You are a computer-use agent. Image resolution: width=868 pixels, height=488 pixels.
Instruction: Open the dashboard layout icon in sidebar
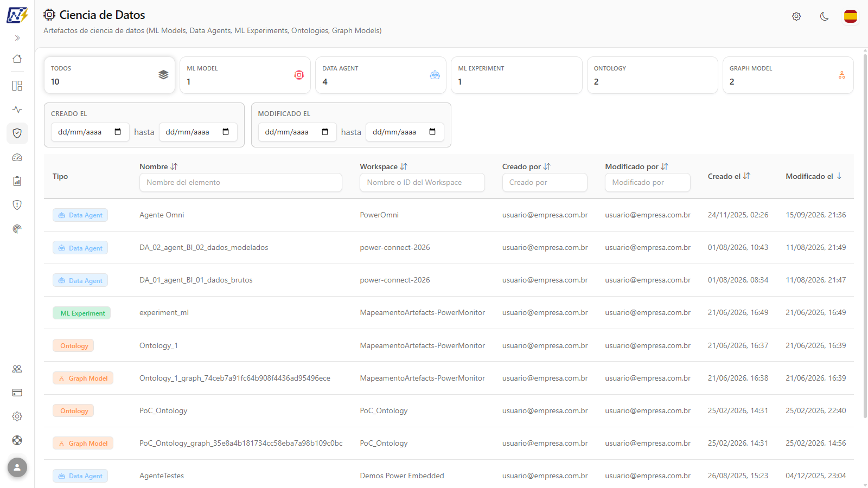pyautogui.click(x=17, y=86)
